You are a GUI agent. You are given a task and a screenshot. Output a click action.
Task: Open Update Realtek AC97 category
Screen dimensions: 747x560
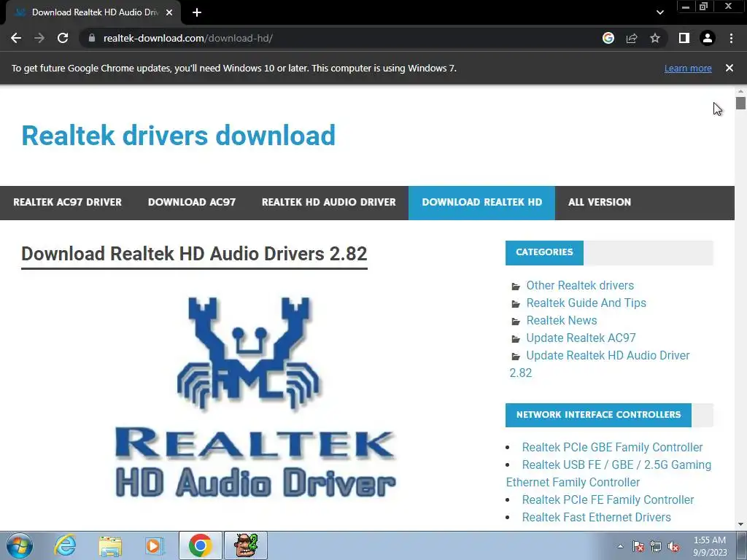pyautogui.click(x=581, y=338)
